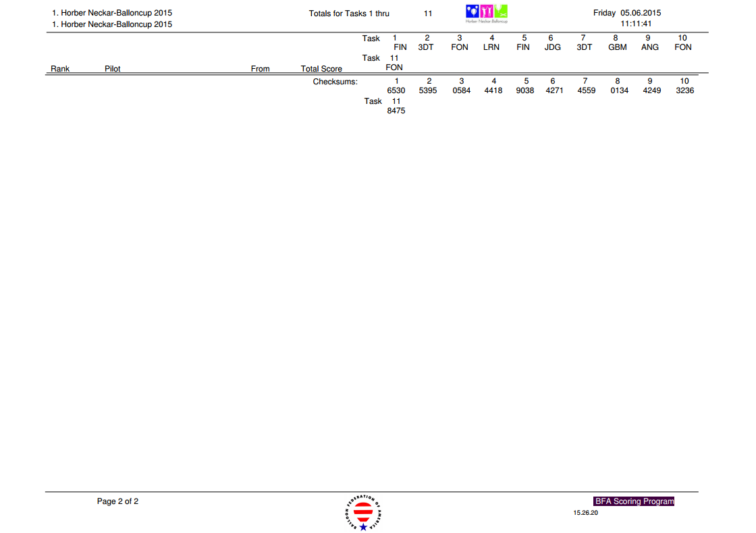
Task: Click the Checksums row label
Action: (x=335, y=81)
